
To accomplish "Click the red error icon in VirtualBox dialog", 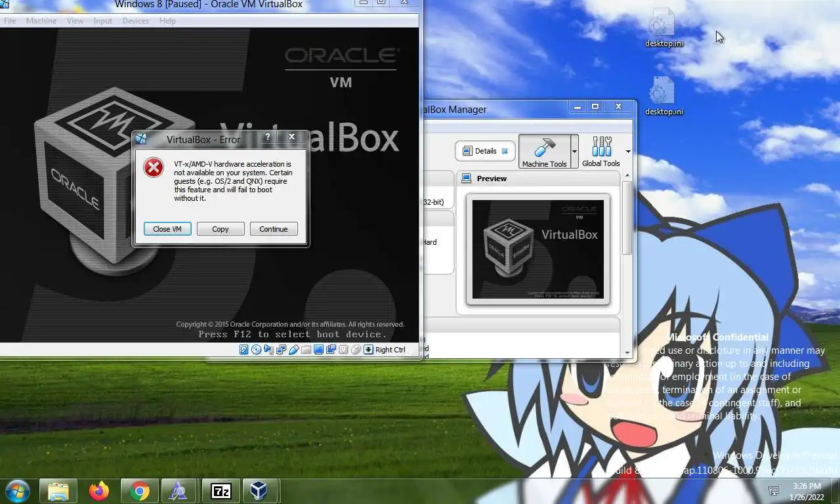I will [154, 167].
